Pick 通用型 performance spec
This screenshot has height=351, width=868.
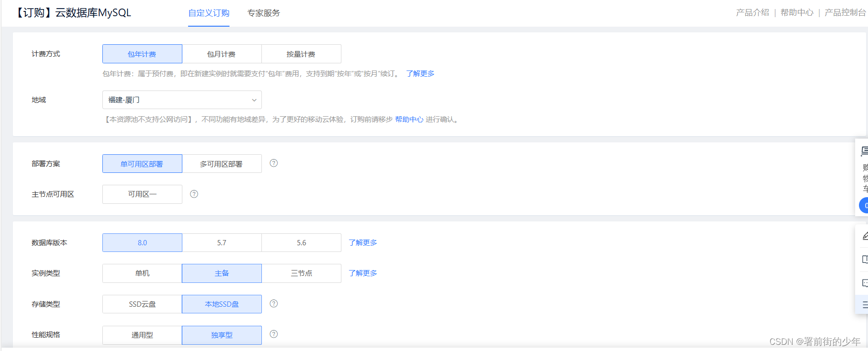click(142, 335)
